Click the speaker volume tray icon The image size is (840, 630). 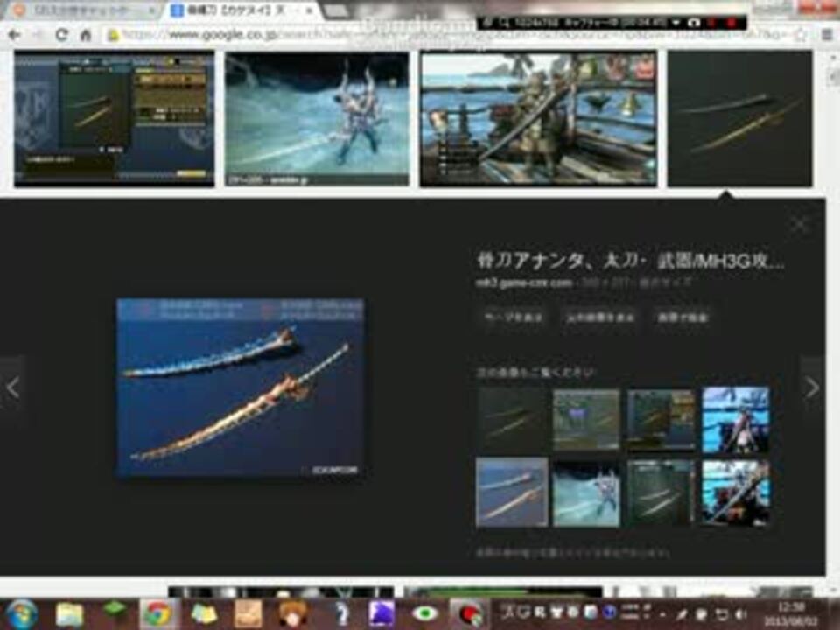click(741, 614)
